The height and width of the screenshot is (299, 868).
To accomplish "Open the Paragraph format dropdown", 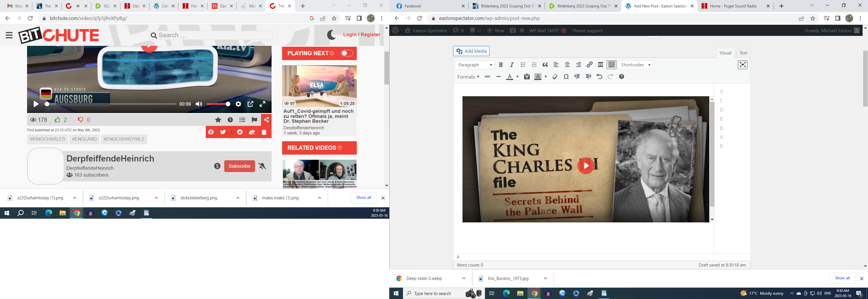I will (x=474, y=65).
